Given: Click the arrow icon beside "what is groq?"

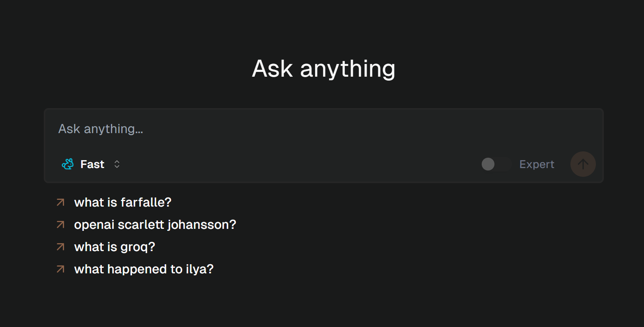Looking at the screenshot, I should 60,247.
